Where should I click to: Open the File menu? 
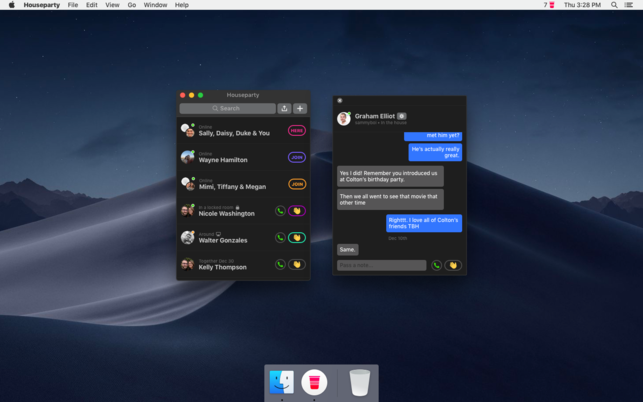pos(73,5)
